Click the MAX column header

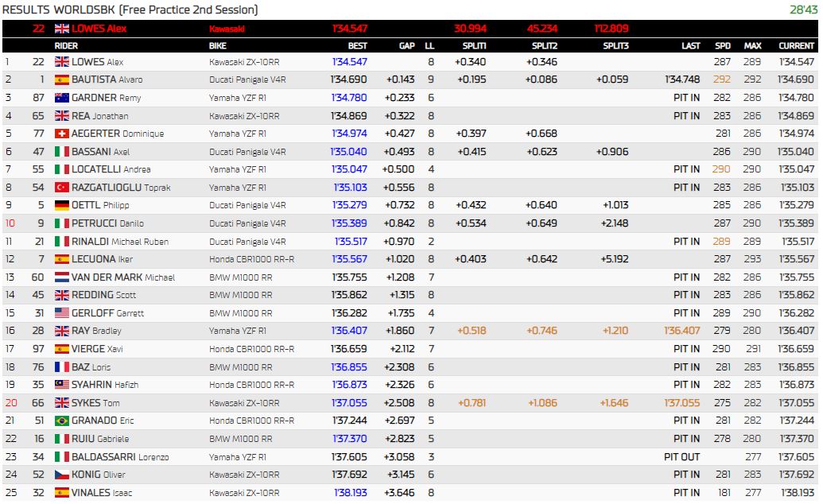click(x=753, y=45)
